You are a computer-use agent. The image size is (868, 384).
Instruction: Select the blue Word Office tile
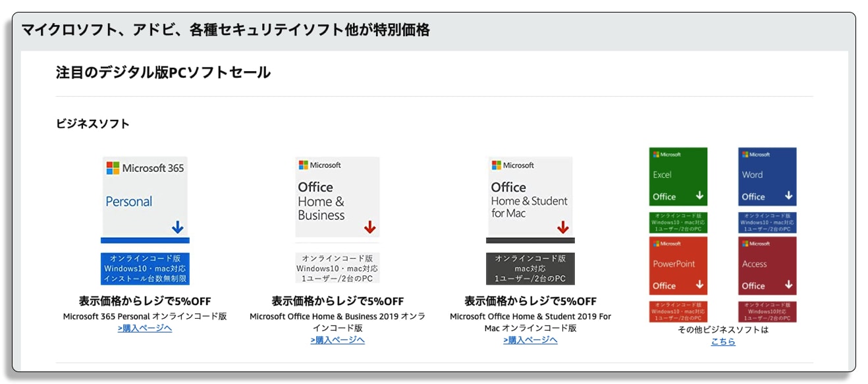tap(767, 177)
